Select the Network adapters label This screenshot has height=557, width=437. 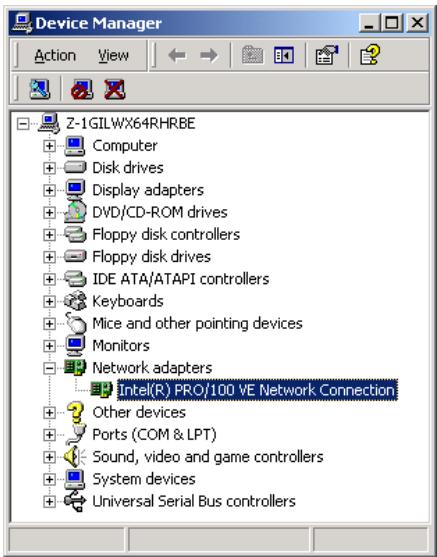152,368
